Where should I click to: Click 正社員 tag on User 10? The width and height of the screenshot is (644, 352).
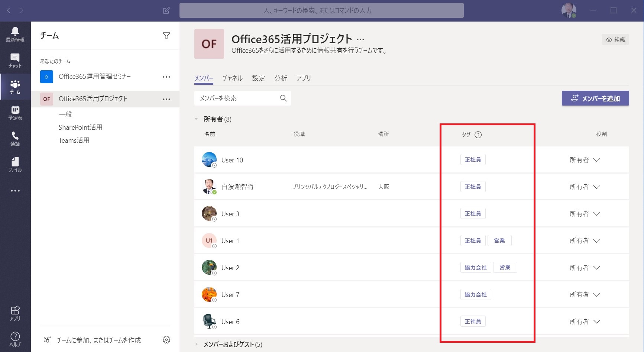tap(473, 160)
